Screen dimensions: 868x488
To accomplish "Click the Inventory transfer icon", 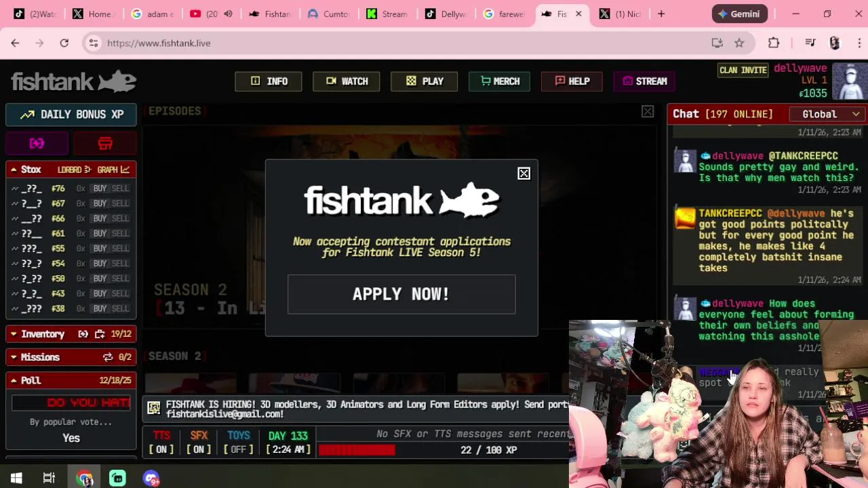I will pos(100,334).
